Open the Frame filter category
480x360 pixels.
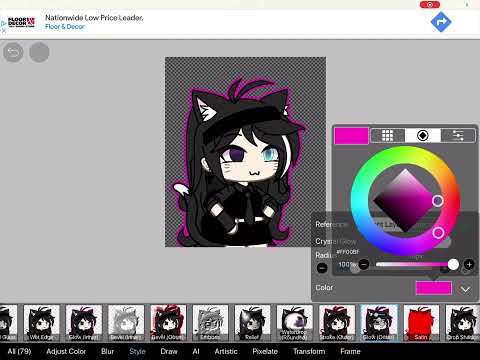click(x=350, y=351)
